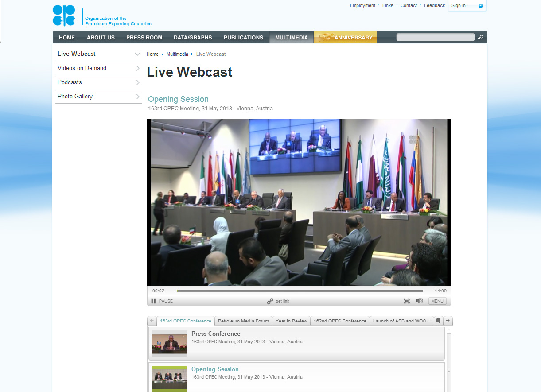Open the playlist list-view icon

pos(439,320)
